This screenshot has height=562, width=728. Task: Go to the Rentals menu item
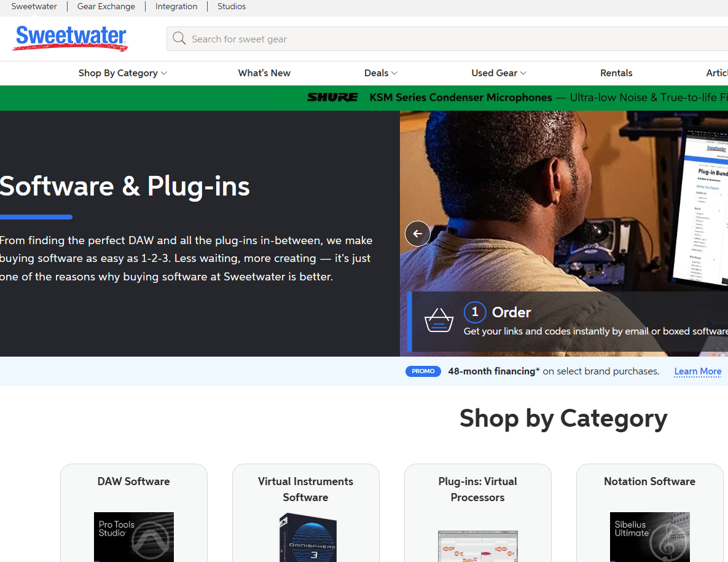point(616,73)
